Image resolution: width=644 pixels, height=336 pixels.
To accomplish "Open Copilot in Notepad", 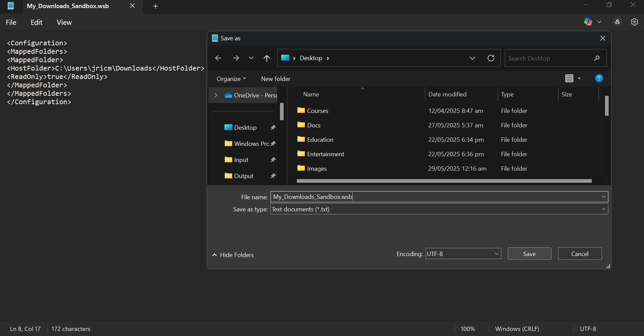I will [x=588, y=22].
